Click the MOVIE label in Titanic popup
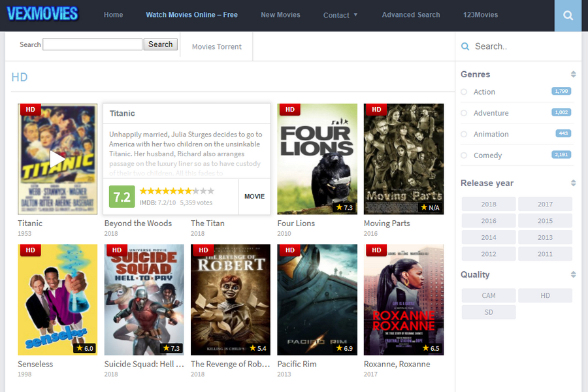Image resolution: width=588 pixels, height=392 pixels. click(x=254, y=197)
